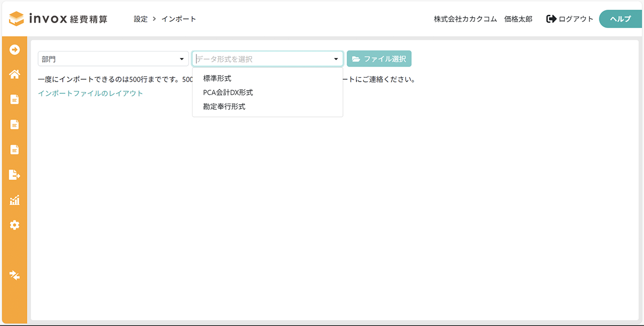The image size is (644, 326).
Task: Open settings via the gear icon
Action: (14, 225)
